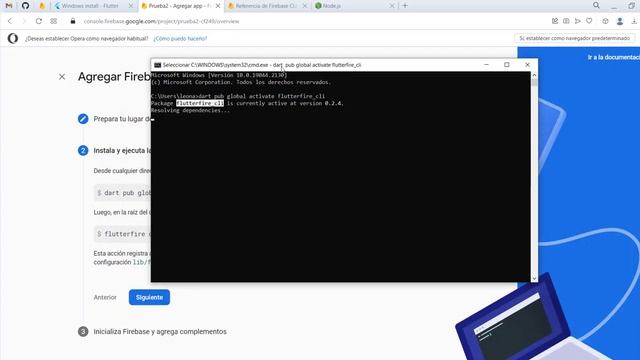Click the step 1 pencil edit icon

[83, 119]
